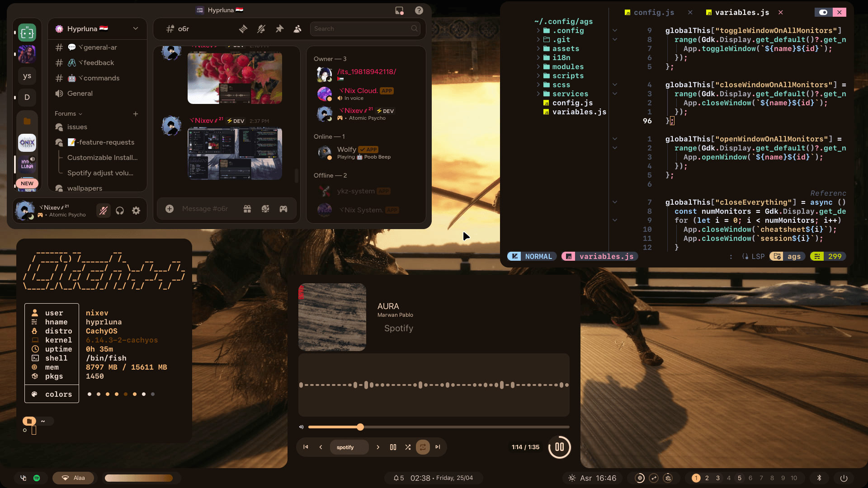Click Spotify icon in bottom bar
This screenshot has height=488, width=868.
pyautogui.click(x=37, y=478)
